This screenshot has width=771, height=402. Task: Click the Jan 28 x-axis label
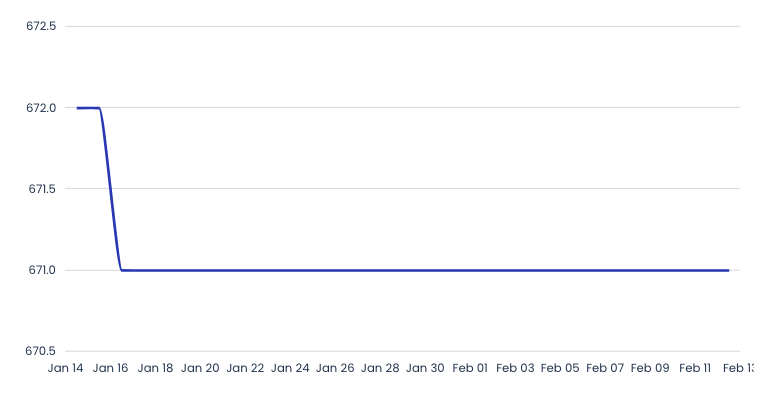tap(380, 368)
